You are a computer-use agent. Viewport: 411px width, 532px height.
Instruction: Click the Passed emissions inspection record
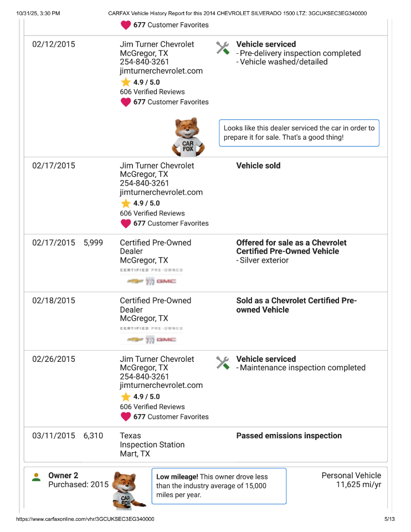289,436
